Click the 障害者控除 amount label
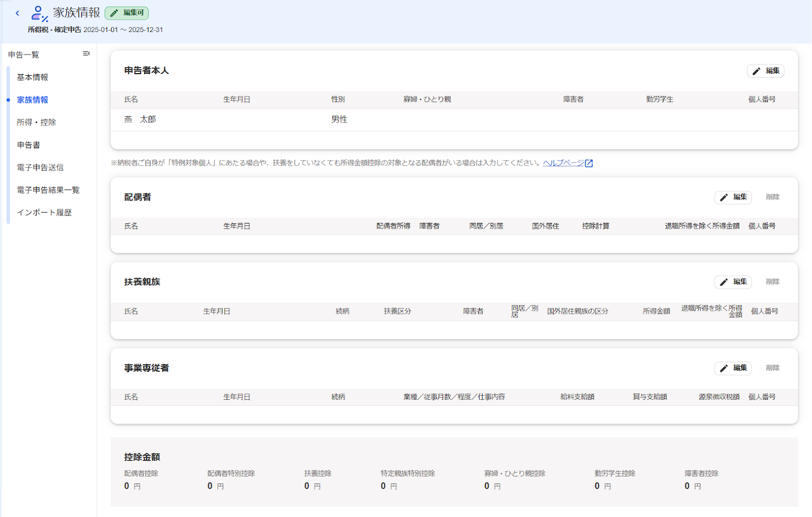This screenshot has height=517, width=812. click(x=701, y=473)
